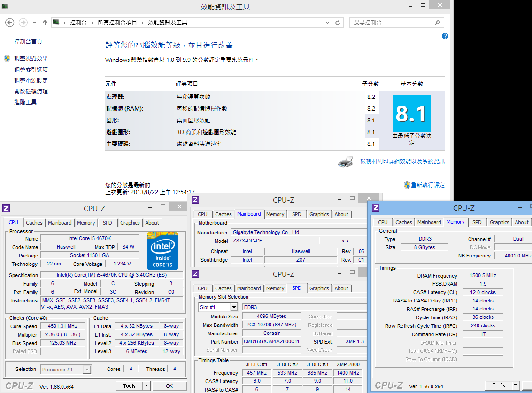The image size is (532, 393).
Task: Select the SPD tab in the memory window
Action: pos(477,222)
